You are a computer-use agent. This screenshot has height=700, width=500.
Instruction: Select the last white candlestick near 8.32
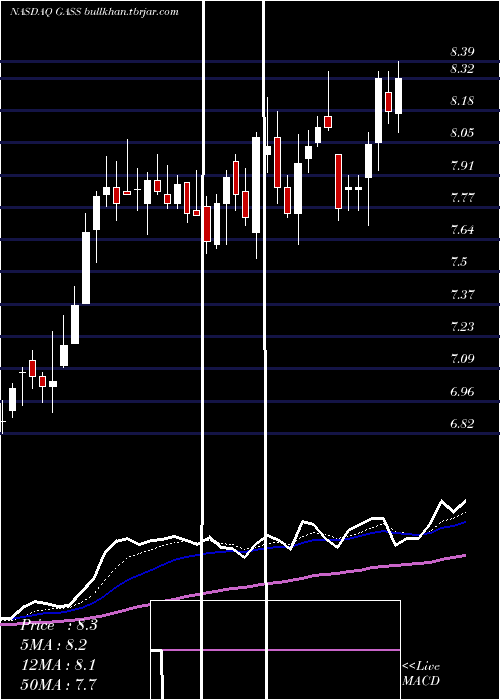pos(398,96)
